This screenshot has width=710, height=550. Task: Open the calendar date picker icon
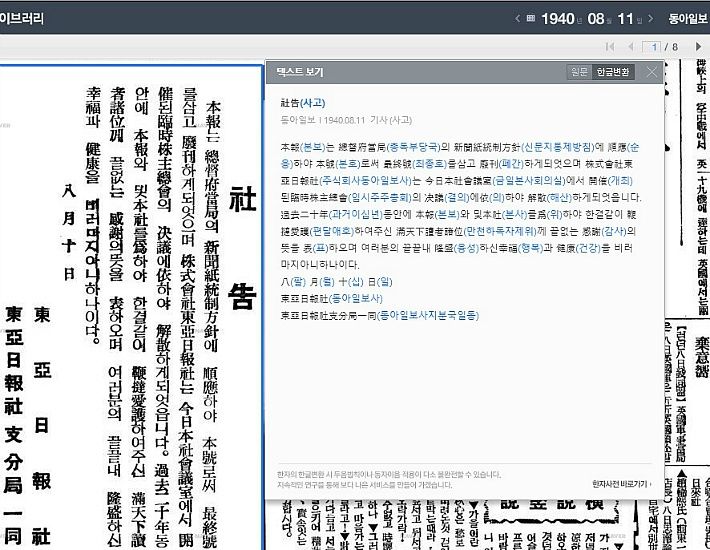click(531, 19)
